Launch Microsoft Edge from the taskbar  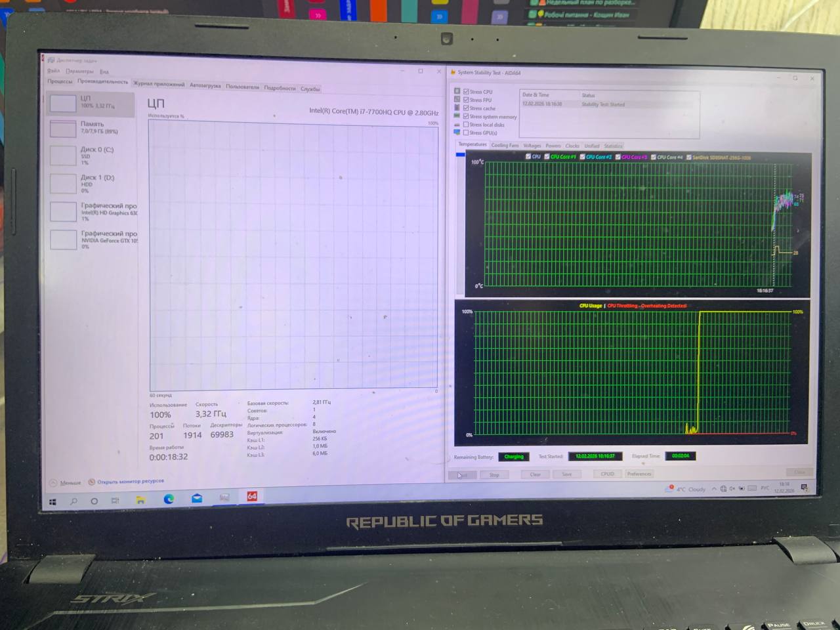tap(169, 499)
